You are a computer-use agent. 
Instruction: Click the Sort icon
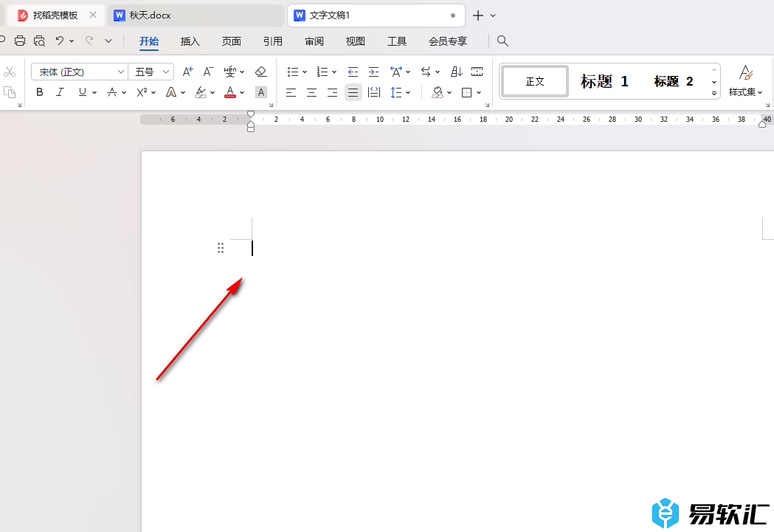(x=457, y=72)
